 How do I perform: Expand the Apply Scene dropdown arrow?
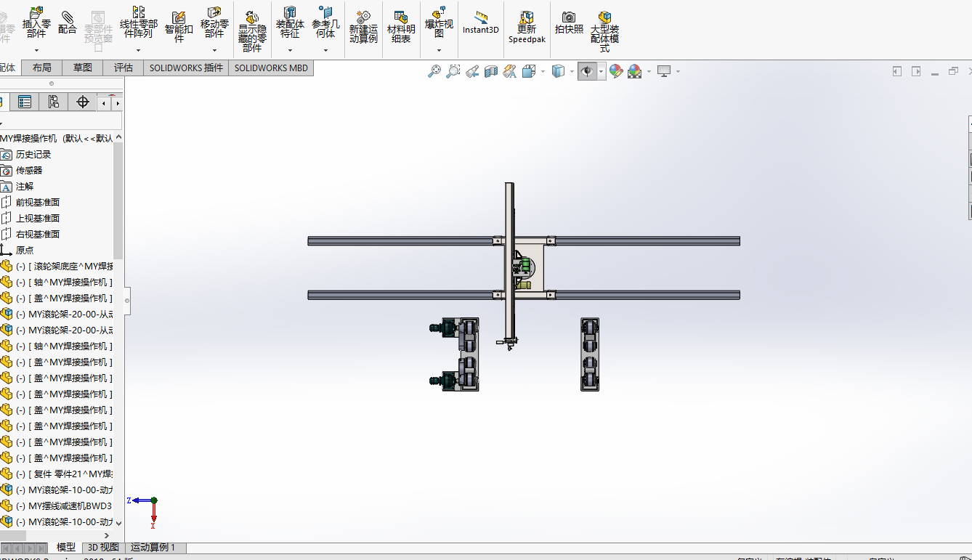(649, 71)
